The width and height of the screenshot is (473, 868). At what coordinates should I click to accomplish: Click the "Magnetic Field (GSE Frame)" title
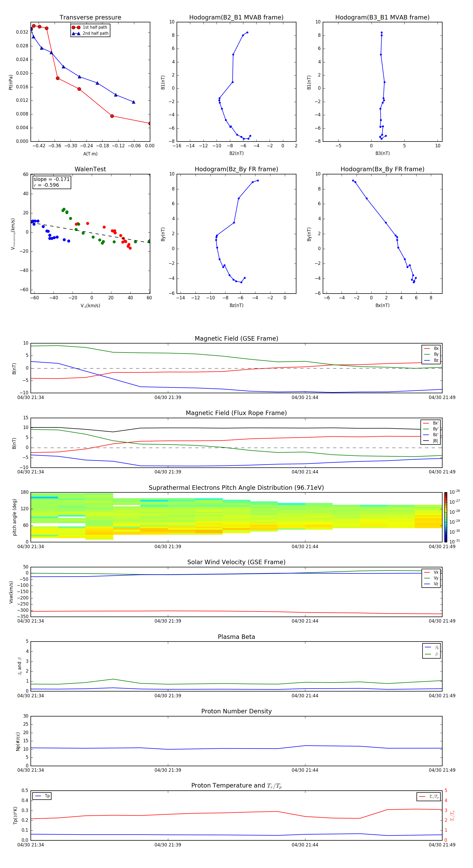[236, 338]
